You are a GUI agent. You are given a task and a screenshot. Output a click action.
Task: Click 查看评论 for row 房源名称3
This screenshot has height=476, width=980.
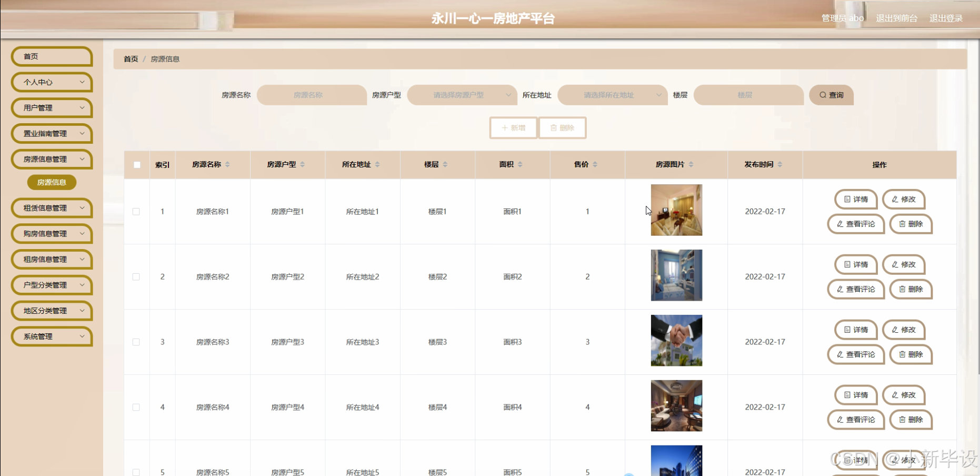click(x=856, y=354)
